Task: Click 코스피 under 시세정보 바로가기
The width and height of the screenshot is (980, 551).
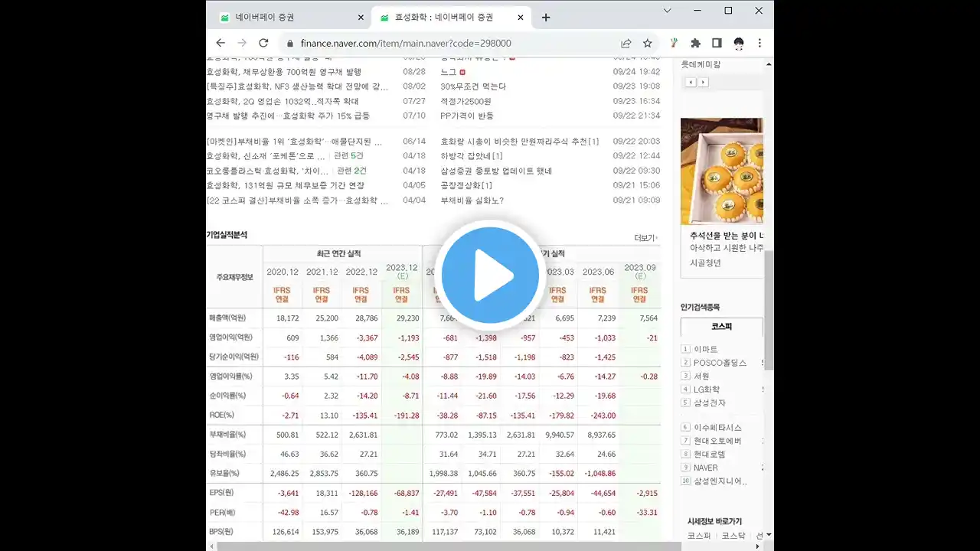Action: coord(699,536)
